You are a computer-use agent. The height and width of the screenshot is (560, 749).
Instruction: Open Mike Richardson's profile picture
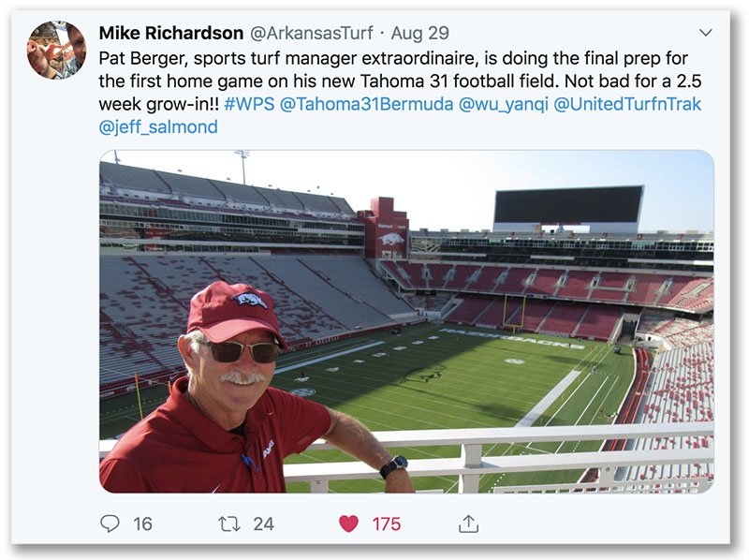coord(56,50)
